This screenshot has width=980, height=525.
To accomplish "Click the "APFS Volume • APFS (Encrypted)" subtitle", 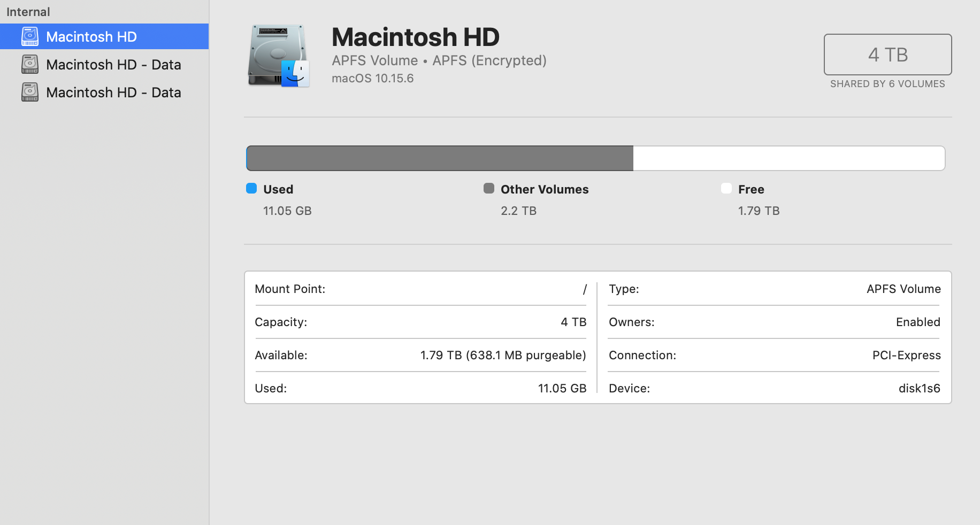I will coord(439,60).
